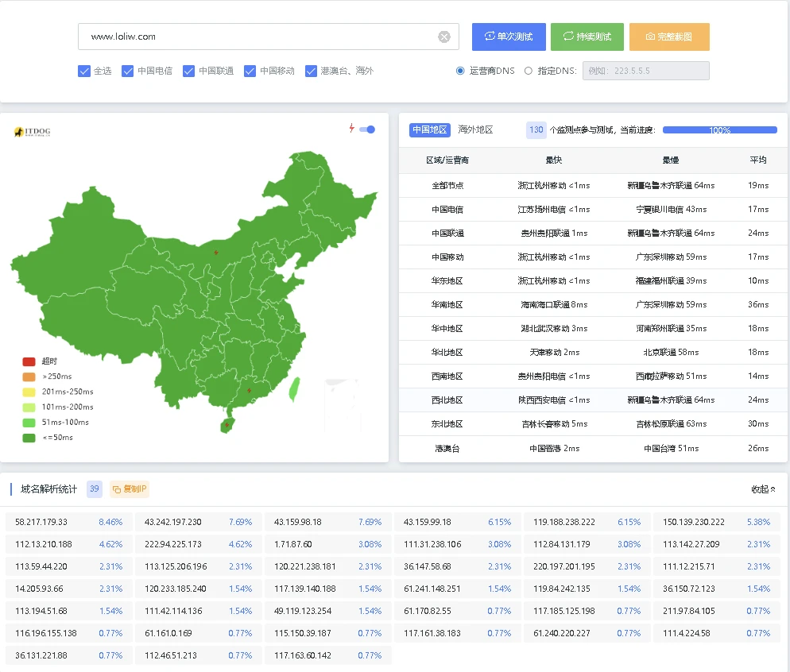790x672 pixels.
Task: Click the lightning bolt icon above the map
Action: [x=351, y=129]
